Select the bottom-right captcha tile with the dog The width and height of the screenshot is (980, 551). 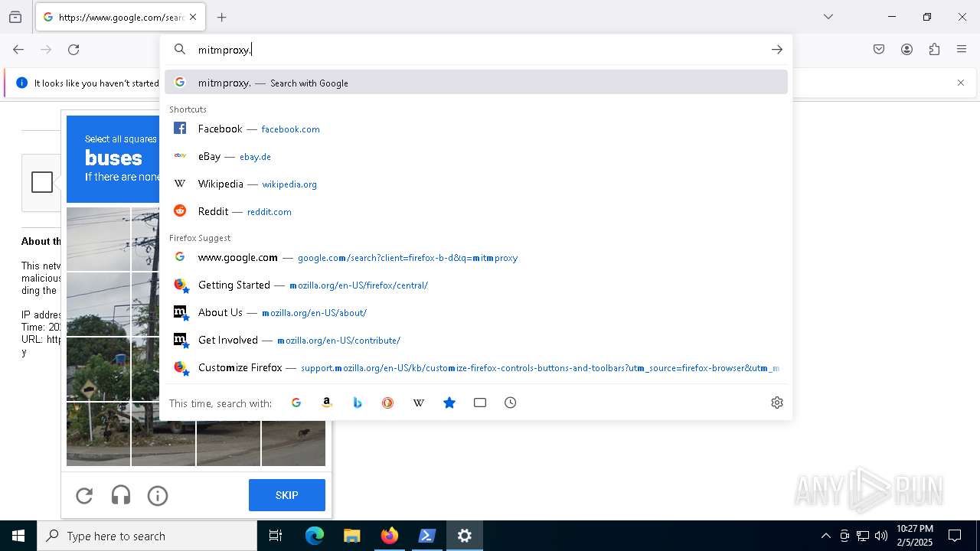[293, 434]
